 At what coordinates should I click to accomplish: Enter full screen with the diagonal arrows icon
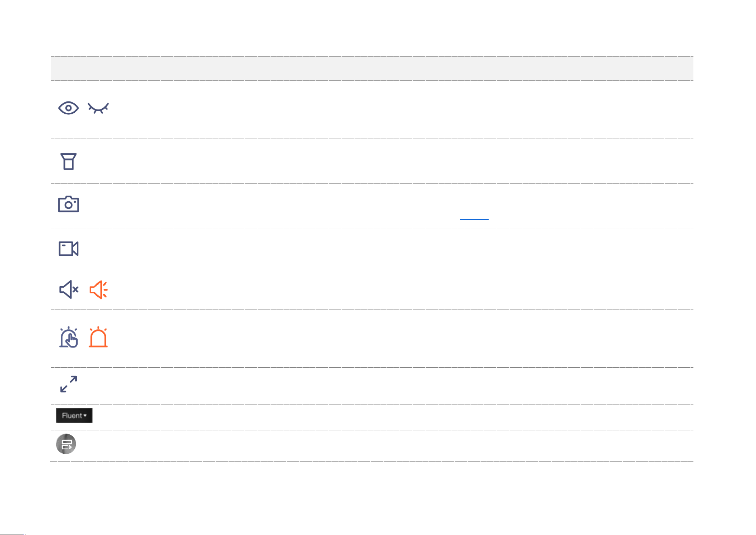coord(68,384)
